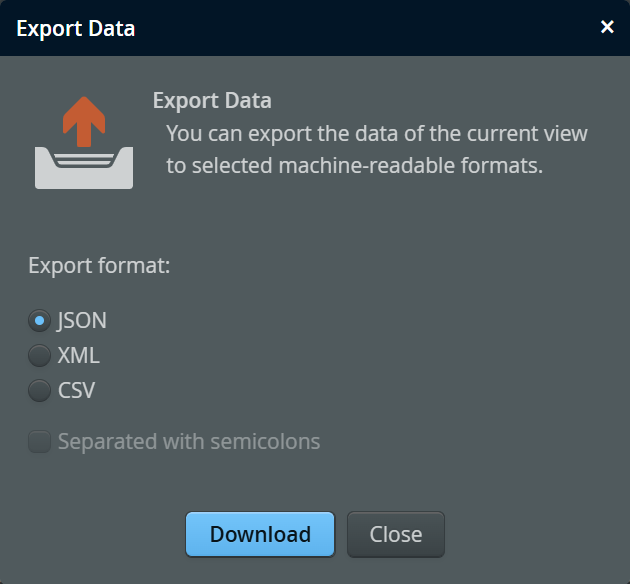Click the CSV label text
Screen dimensions: 630x584
point(77,390)
